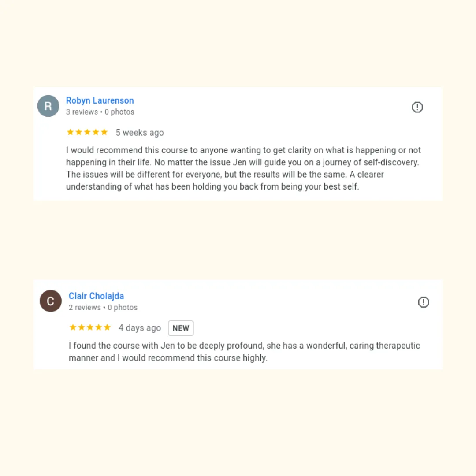
Task: Click the NEW badge on Clair's review
Action: coord(181,328)
